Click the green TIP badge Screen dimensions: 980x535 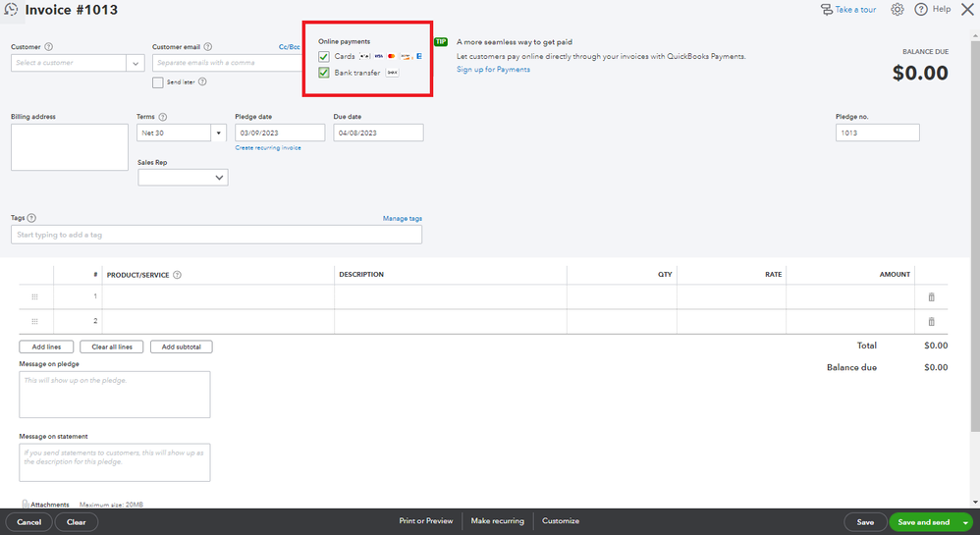[441, 42]
